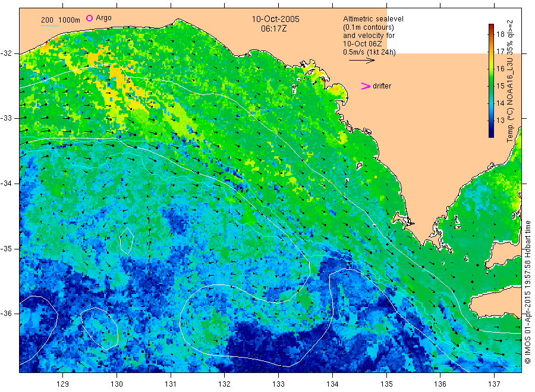Click the temperature color bar
535x392 pixels.
point(491,81)
